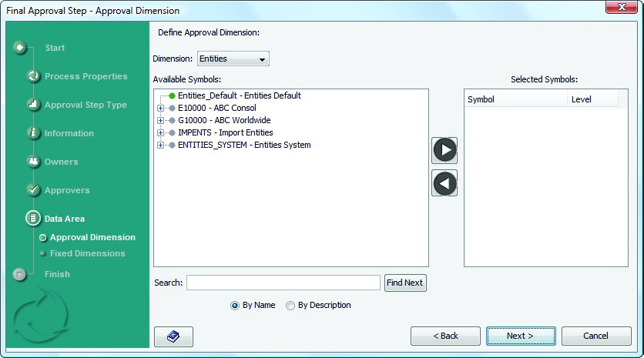Viewport: 644px width, 358px height.
Task: Click the move-right arrow to add symbol
Action: coord(444,150)
